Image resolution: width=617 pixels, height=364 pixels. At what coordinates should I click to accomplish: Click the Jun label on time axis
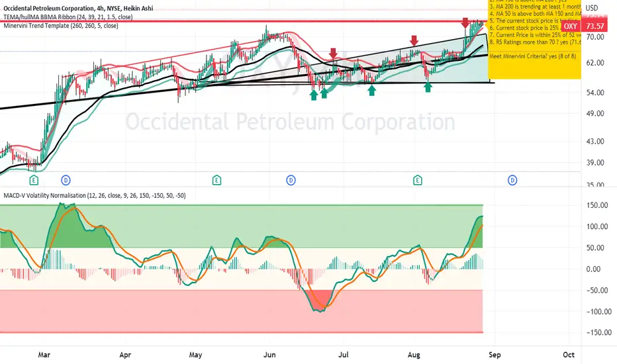(x=269, y=355)
